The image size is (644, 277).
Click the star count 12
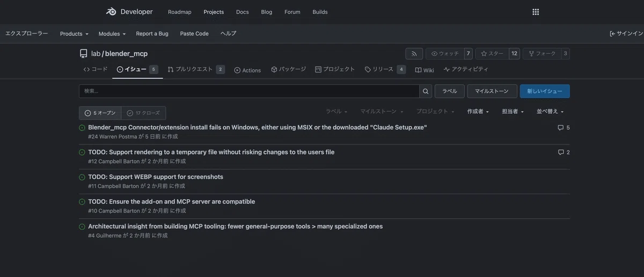tap(514, 54)
